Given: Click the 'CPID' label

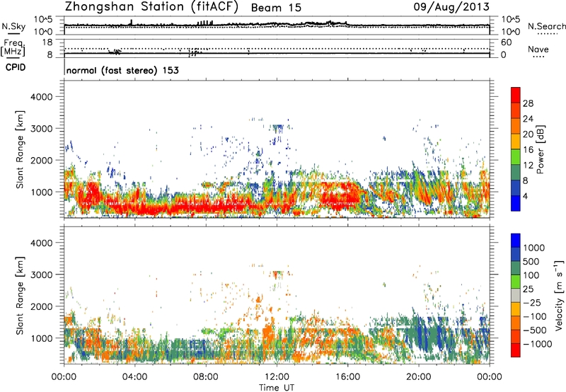Looking at the screenshot, I should (x=16, y=67).
